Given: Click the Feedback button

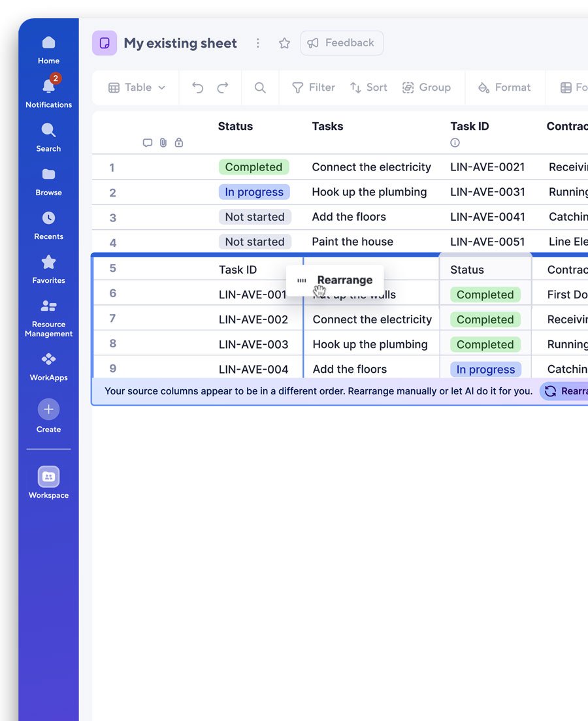Looking at the screenshot, I should 341,43.
